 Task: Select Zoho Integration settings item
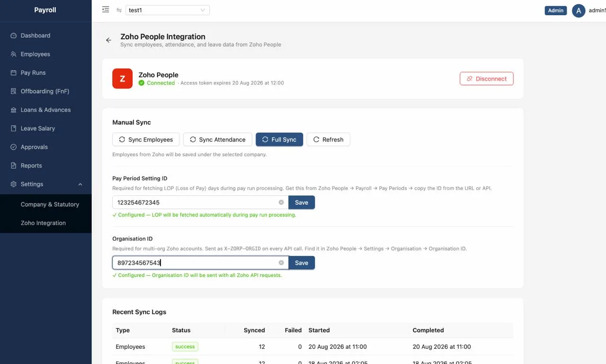pos(43,223)
